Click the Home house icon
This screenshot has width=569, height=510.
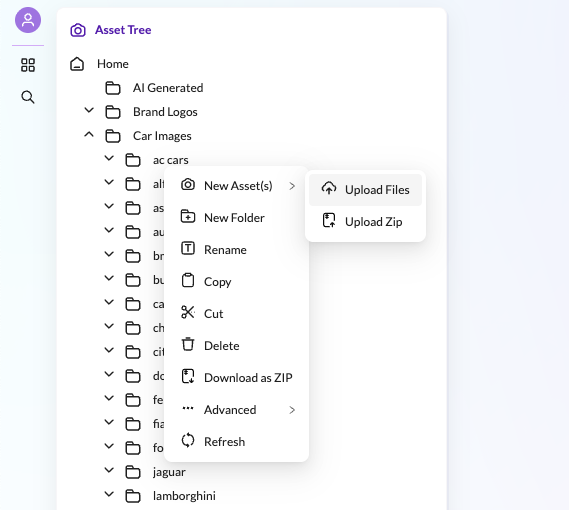tap(77, 64)
